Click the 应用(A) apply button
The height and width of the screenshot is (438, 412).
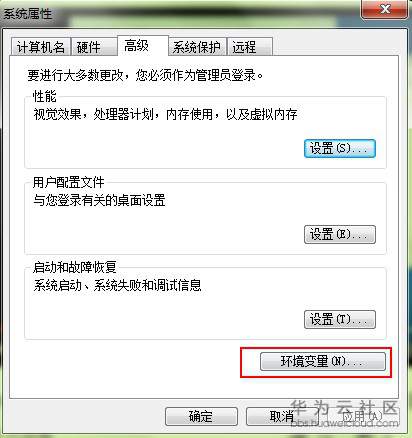point(362,416)
